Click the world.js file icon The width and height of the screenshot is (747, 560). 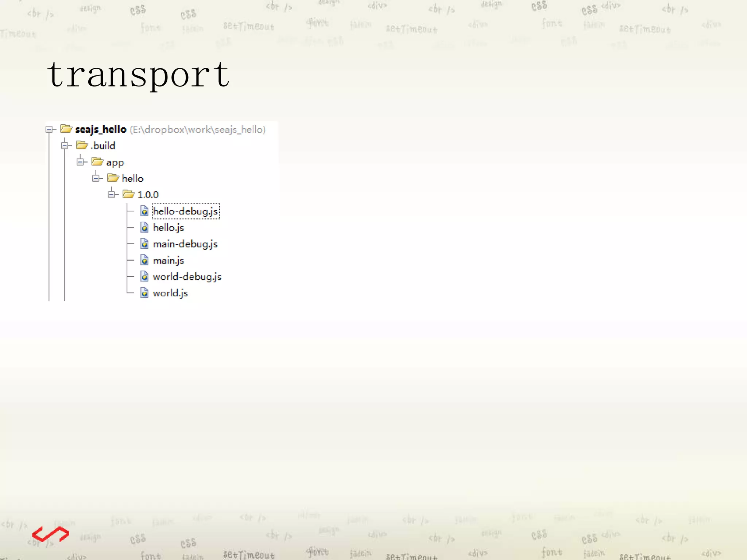coord(144,293)
